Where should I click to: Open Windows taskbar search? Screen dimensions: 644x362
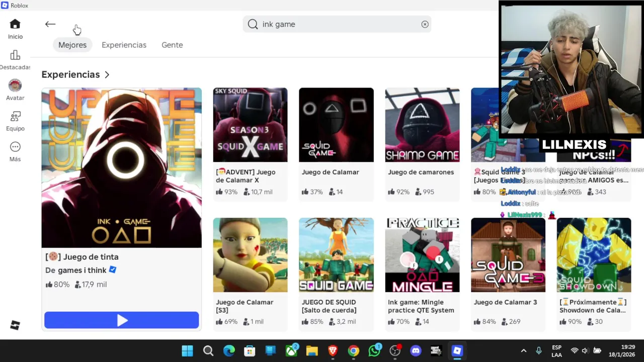pyautogui.click(x=208, y=350)
